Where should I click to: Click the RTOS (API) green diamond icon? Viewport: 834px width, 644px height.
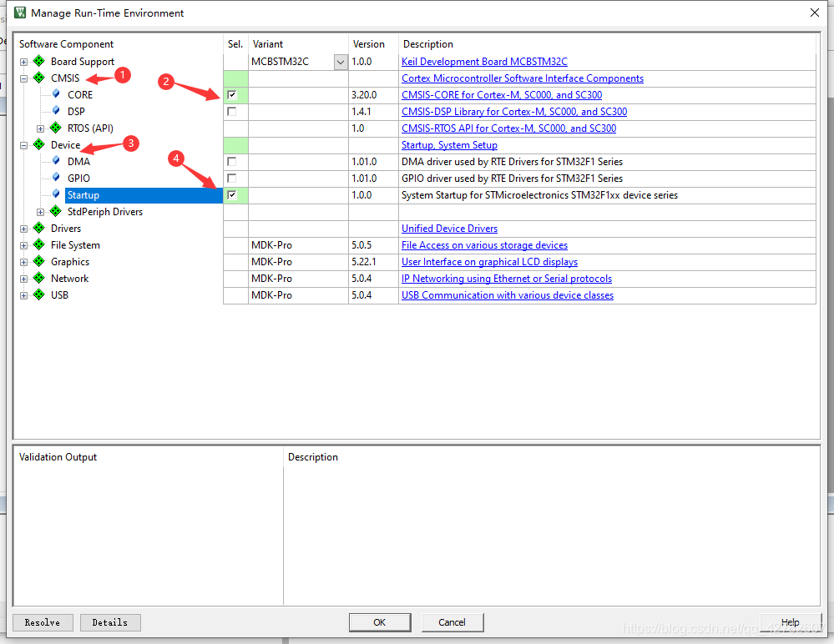(x=56, y=128)
